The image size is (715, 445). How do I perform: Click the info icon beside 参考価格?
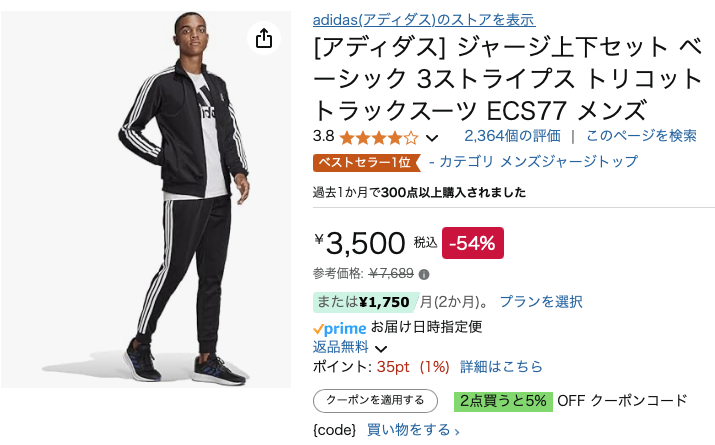tap(424, 274)
